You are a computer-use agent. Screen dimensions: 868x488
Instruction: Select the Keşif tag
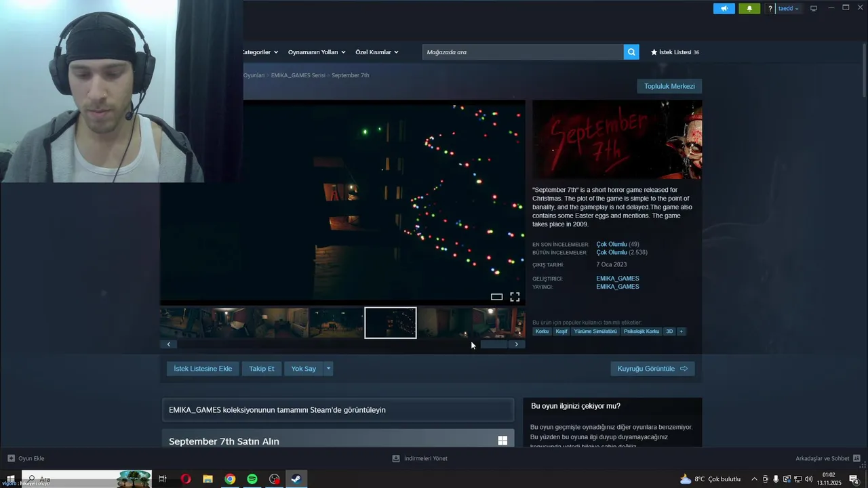(561, 331)
